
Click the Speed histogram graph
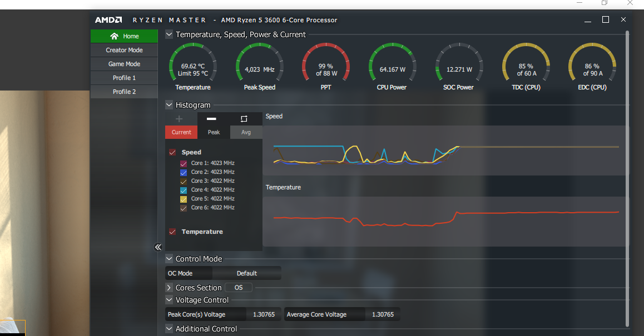(x=445, y=151)
